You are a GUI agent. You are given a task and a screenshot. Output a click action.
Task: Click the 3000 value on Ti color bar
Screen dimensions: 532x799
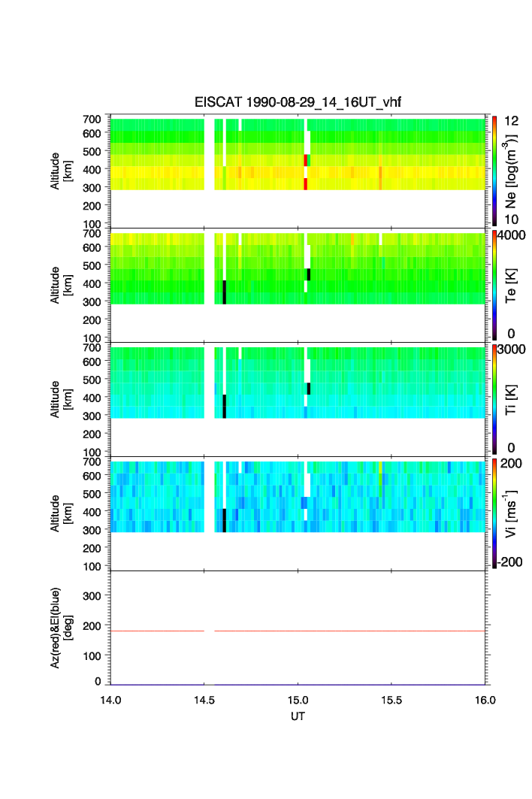(x=511, y=349)
